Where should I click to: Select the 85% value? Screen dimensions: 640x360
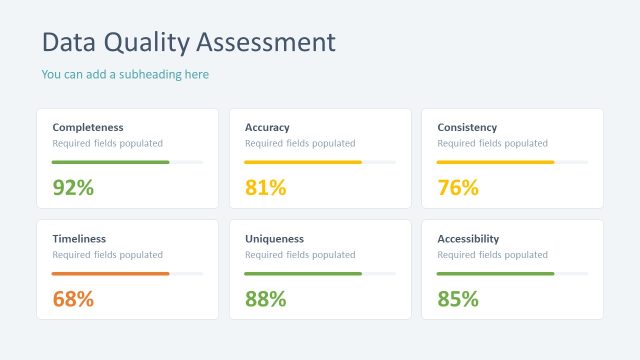tap(458, 299)
